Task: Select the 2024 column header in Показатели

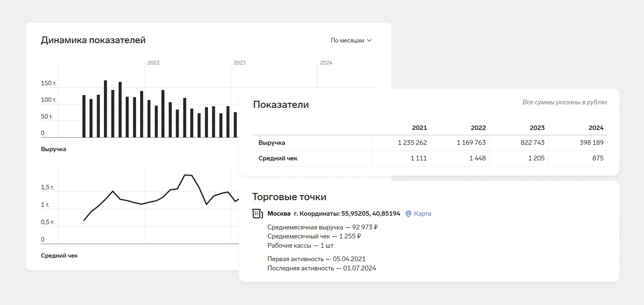Action: click(596, 128)
